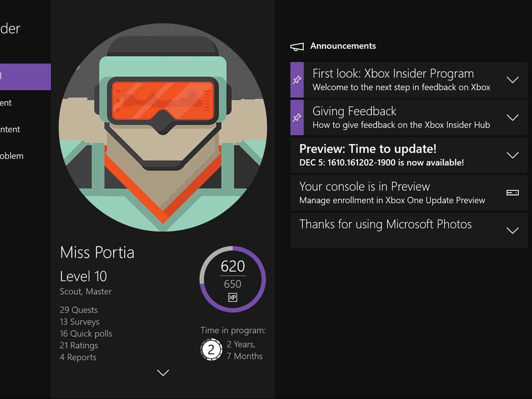Click the Announcements megaphone icon

tap(297, 47)
